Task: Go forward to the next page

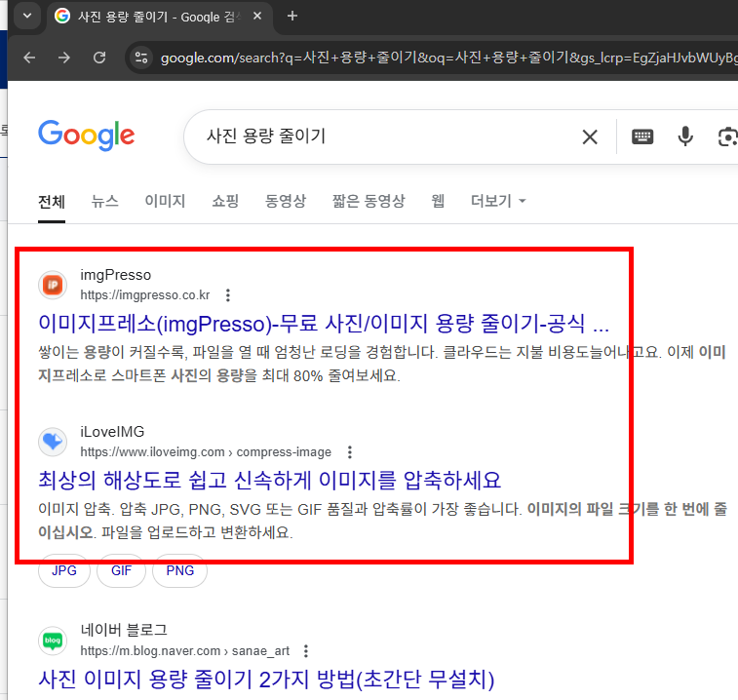Action: [64, 58]
